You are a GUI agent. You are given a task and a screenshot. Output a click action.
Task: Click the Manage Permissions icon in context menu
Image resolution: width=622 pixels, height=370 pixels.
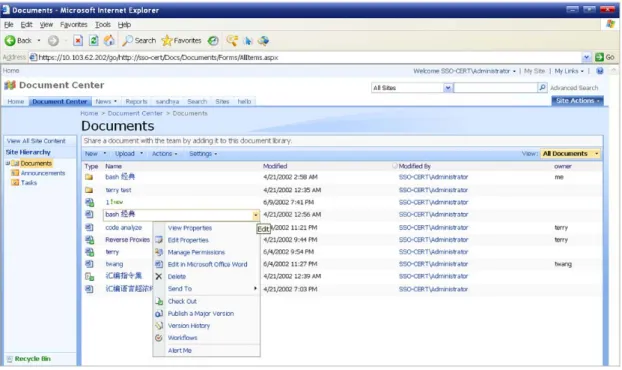(x=159, y=252)
